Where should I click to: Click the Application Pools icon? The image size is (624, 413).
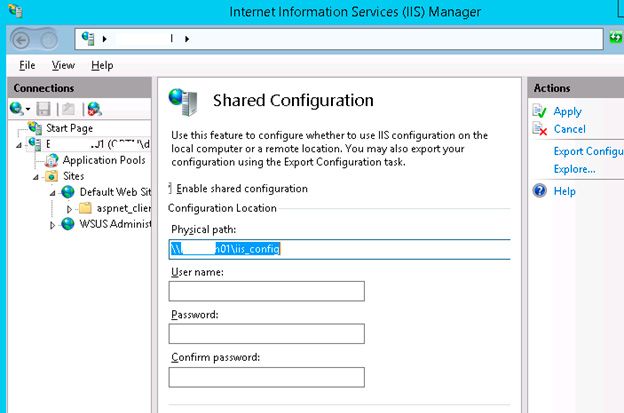[x=52, y=160]
